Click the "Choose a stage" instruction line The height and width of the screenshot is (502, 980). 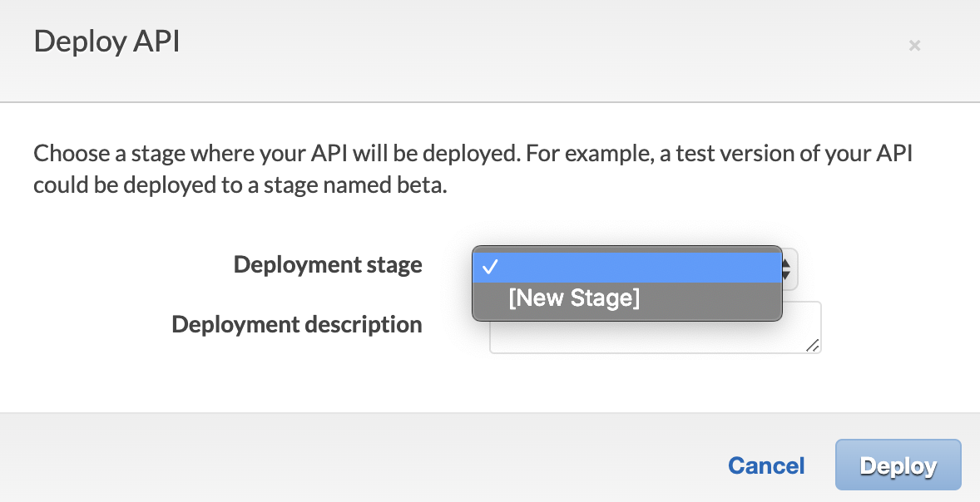[x=473, y=155]
